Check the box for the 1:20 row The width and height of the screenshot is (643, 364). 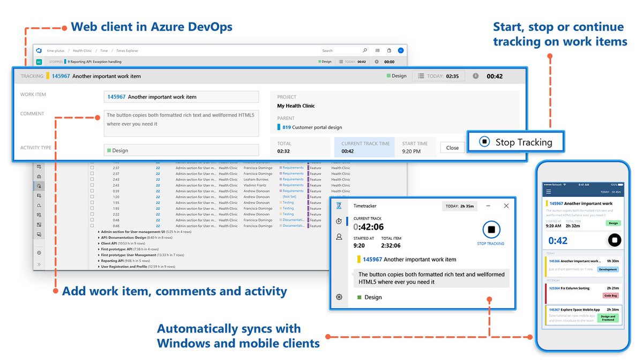92,197
